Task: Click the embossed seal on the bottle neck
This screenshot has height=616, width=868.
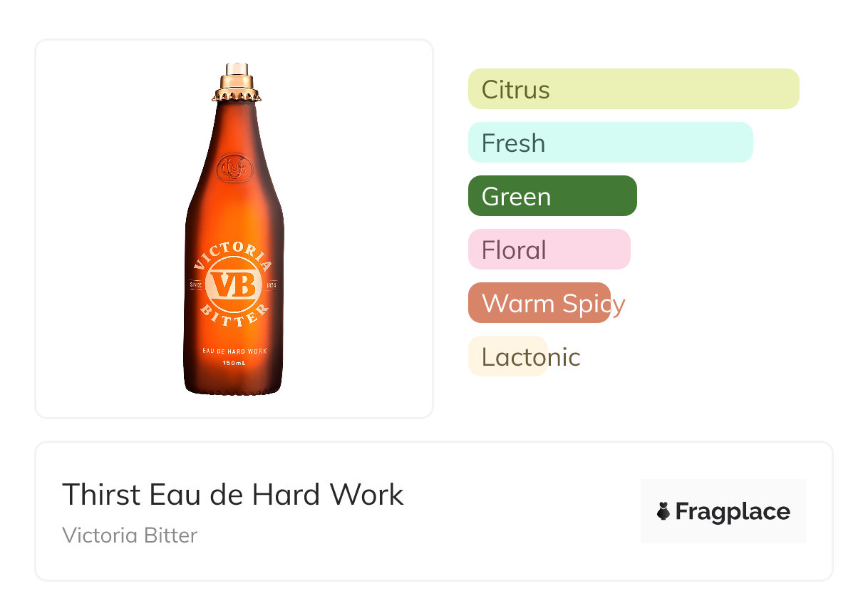Action: pyautogui.click(x=231, y=167)
